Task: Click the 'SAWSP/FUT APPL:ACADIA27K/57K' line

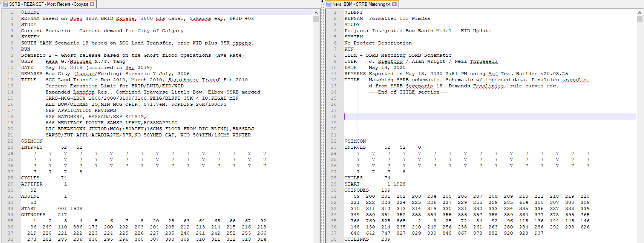Action: (x=148, y=135)
